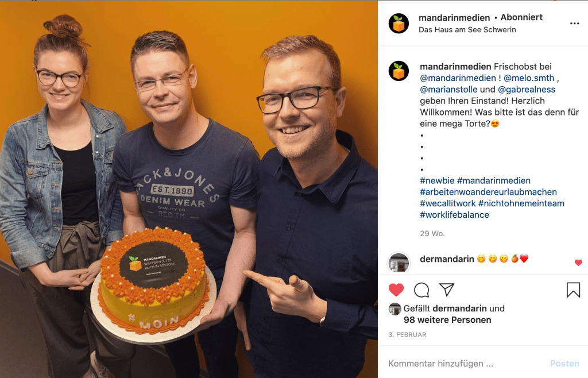Open Abonniert following options
588x378 pixels.
(x=521, y=17)
